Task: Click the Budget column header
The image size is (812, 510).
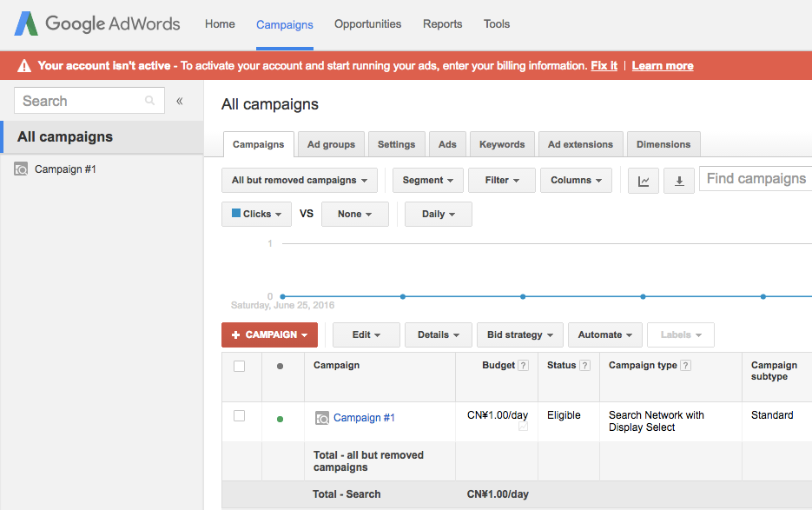Action: [x=498, y=365]
